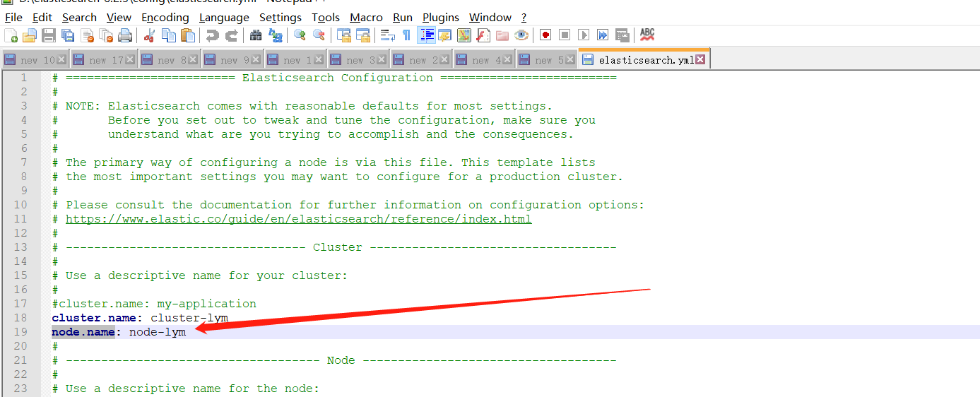Click the eye monitoring icon
Image resolution: width=980 pixels, height=397 pixels.
point(521,35)
